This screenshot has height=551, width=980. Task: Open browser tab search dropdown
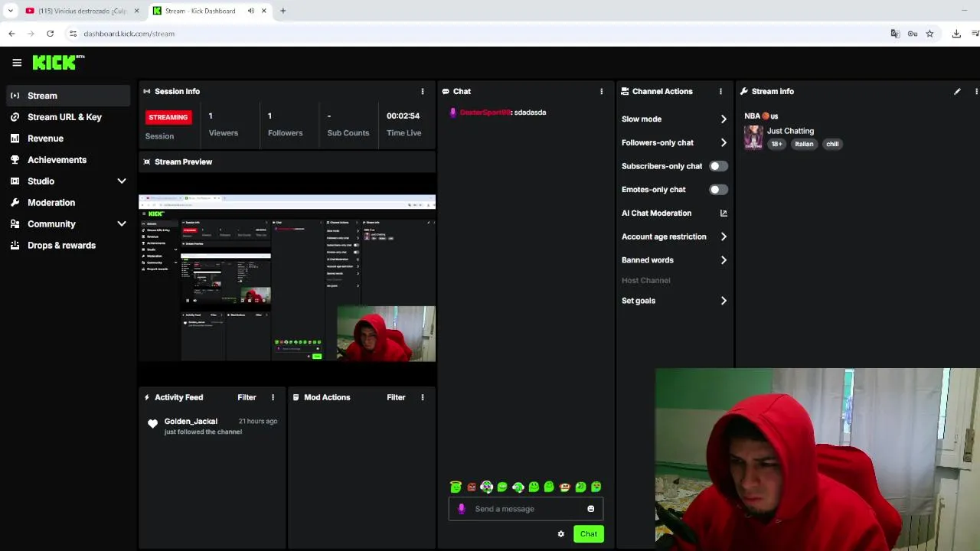pyautogui.click(x=10, y=11)
